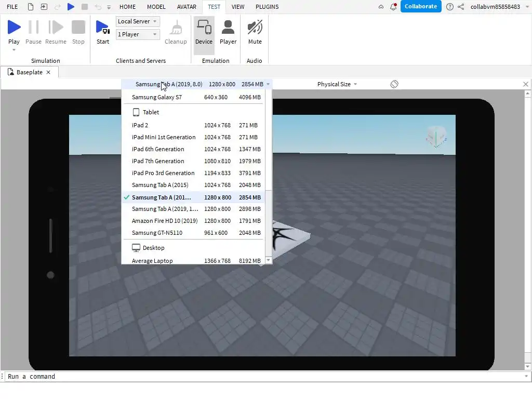Click the Resume simulation icon
The height and width of the screenshot is (399, 532).
tap(56, 32)
